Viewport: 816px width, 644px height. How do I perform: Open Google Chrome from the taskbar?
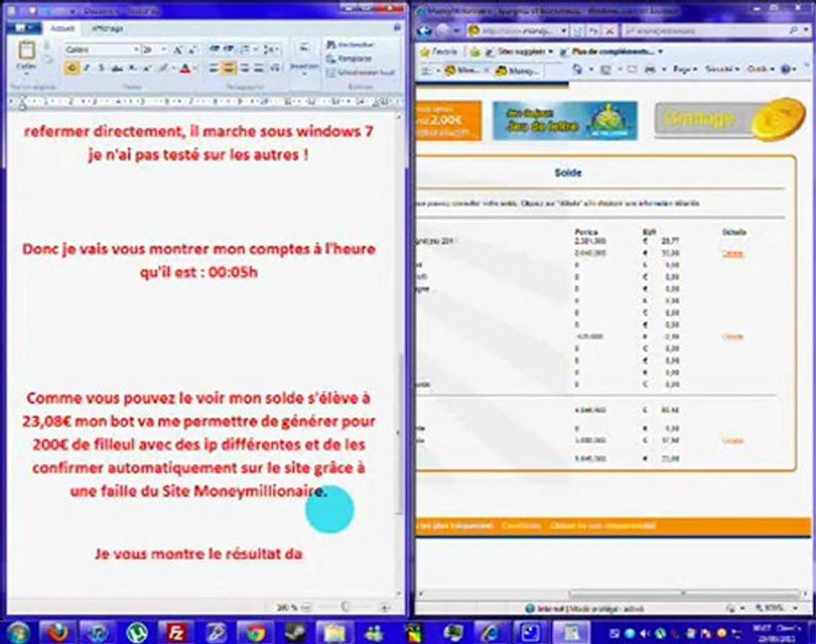point(255,632)
